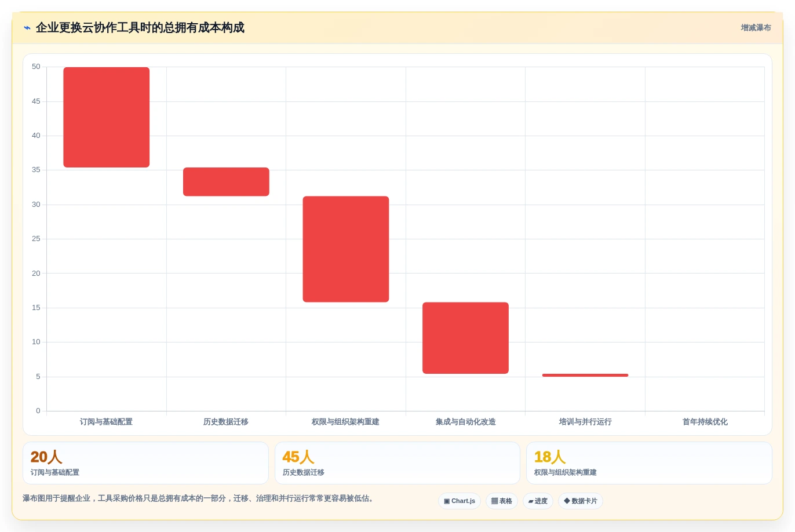
Task: Select the 集成与自动化改造 red bar
Action: [x=465, y=338]
